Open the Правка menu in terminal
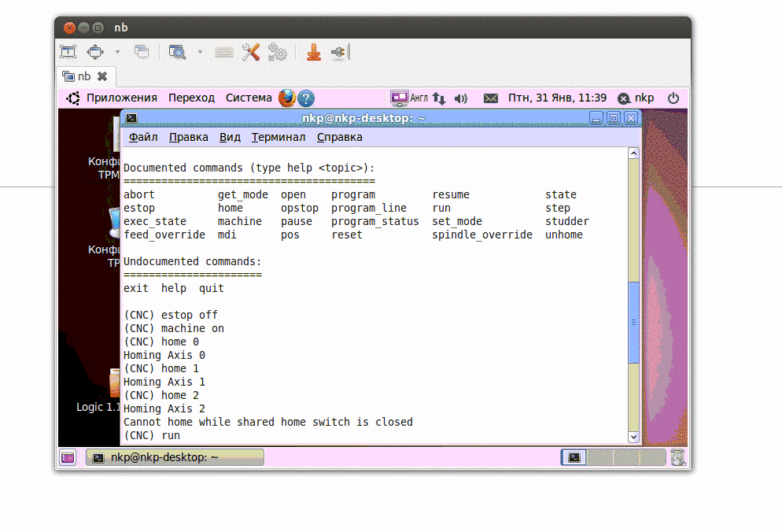782x532 pixels. click(189, 137)
